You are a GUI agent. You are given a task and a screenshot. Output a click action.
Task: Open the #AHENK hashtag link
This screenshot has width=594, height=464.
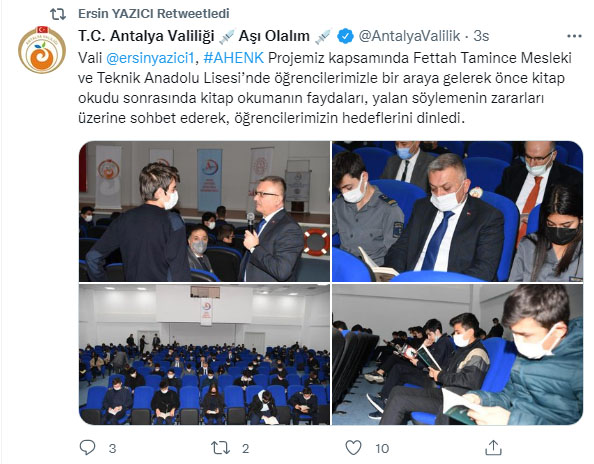pos(233,58)
